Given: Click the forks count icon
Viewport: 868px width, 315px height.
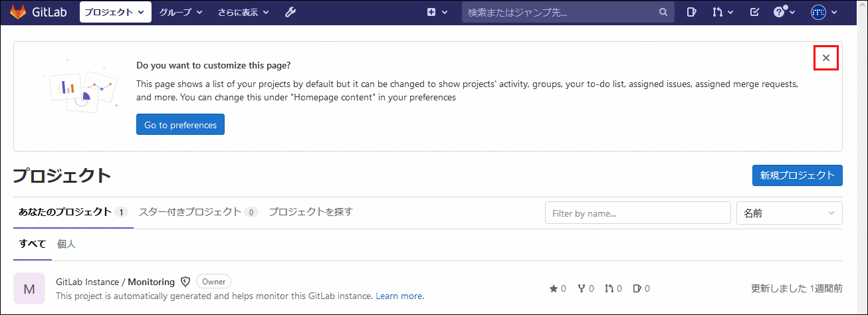Looking at the screenshot, I should 582,288.
